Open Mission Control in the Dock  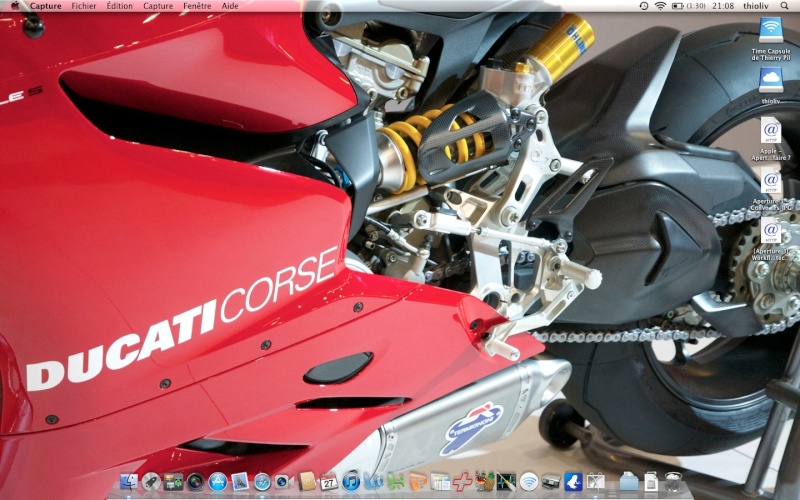click(x=173, y=481)
